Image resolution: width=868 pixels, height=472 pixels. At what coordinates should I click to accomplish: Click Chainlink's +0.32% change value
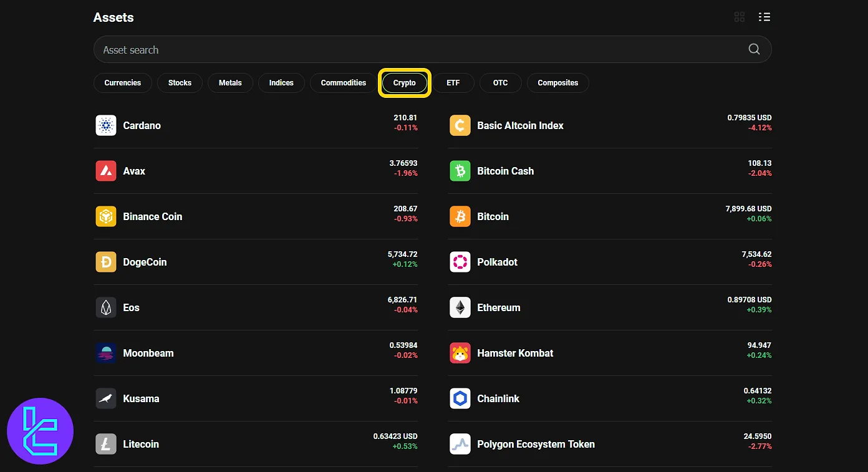[759, 401]
